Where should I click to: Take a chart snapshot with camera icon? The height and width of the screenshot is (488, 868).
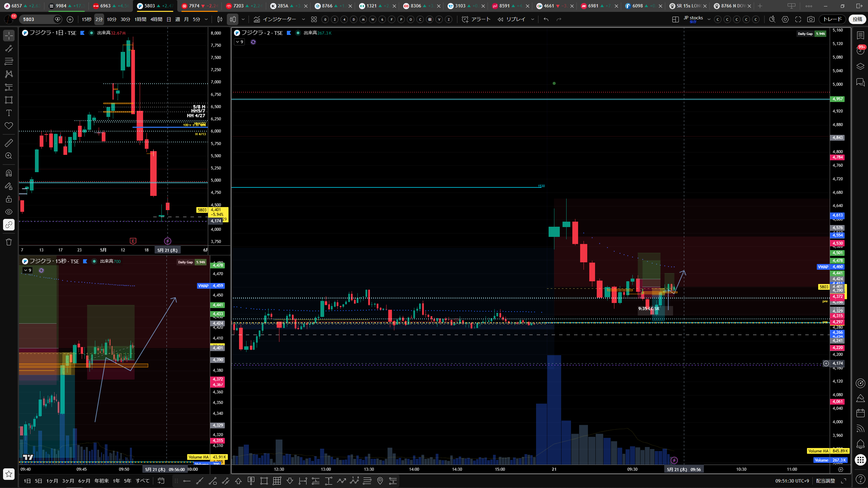click(x=811, y=19)
